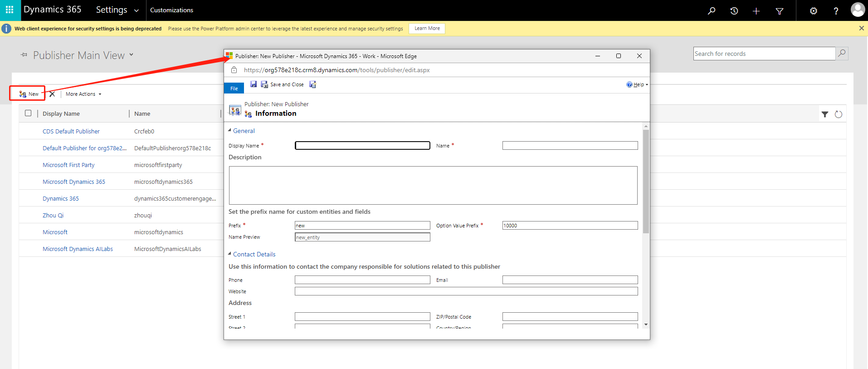The image size is (868, 369).
Task: Open the Zhou Qi publisher record
Action: [x=53, y=215]
